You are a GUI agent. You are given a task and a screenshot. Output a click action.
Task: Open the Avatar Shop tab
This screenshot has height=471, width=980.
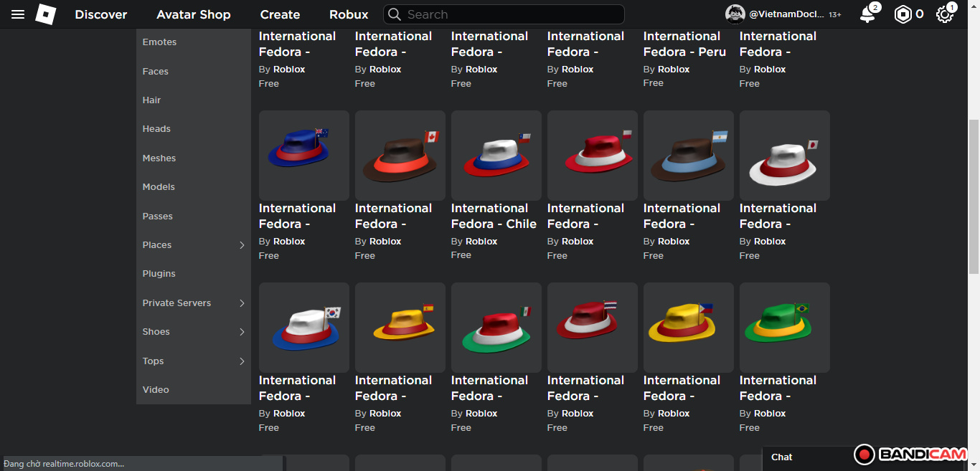194,14
